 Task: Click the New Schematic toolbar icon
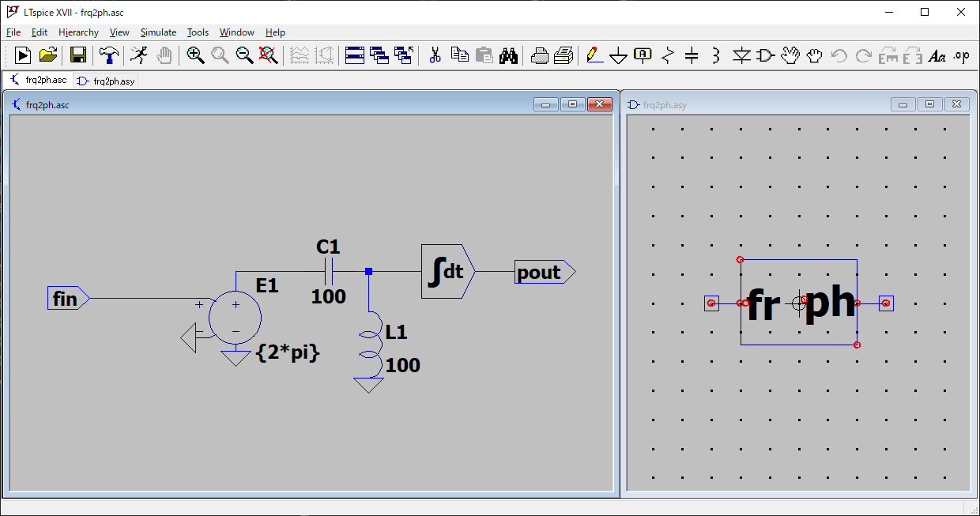pos(23,55)
